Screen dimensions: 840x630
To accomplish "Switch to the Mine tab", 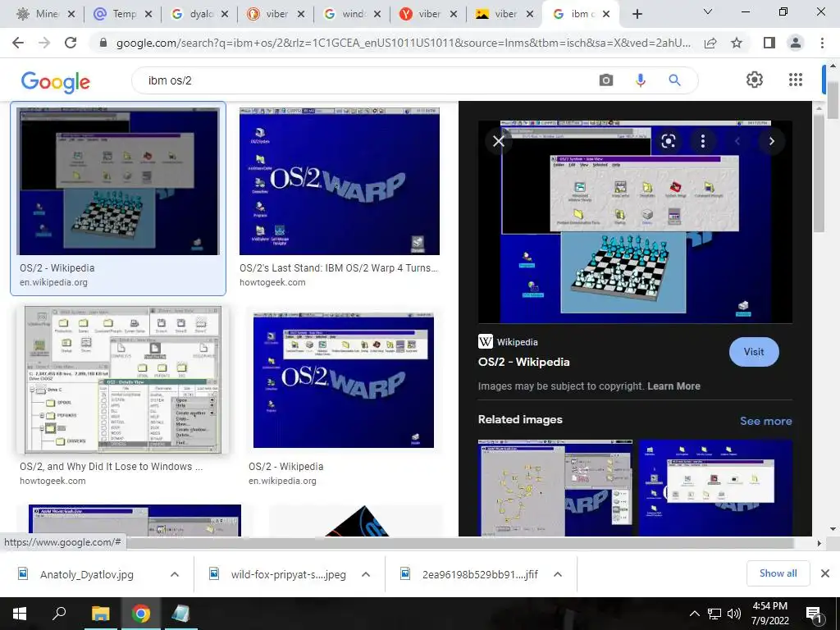I will [47, 15].
